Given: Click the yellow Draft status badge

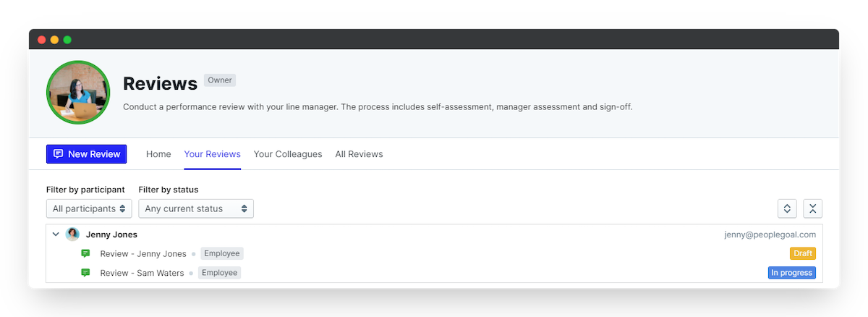Looking at the screenshot, I should tap(803, 253).
